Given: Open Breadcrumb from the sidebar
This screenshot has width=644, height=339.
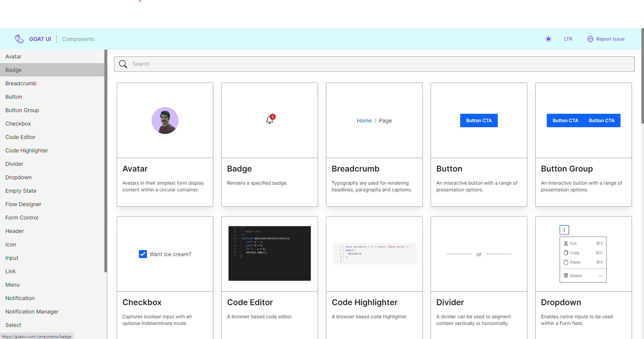Looking at the screenshot, I should [x=52, y=83].
